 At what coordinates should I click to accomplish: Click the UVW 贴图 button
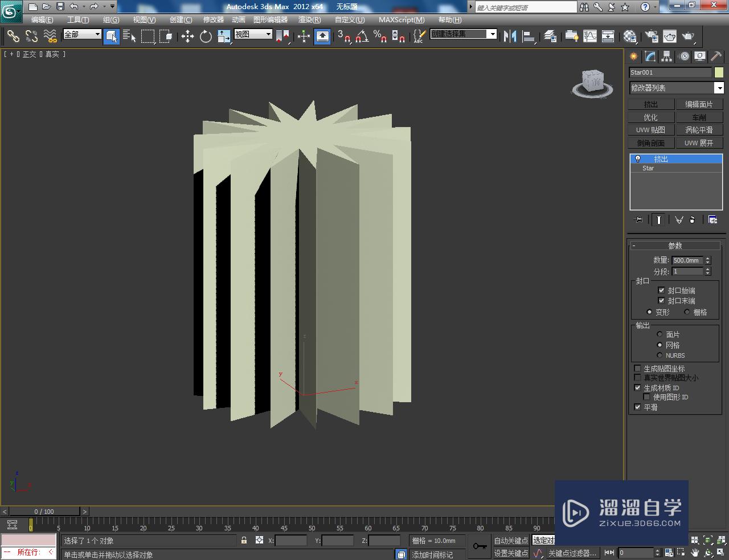coord(651,130)
